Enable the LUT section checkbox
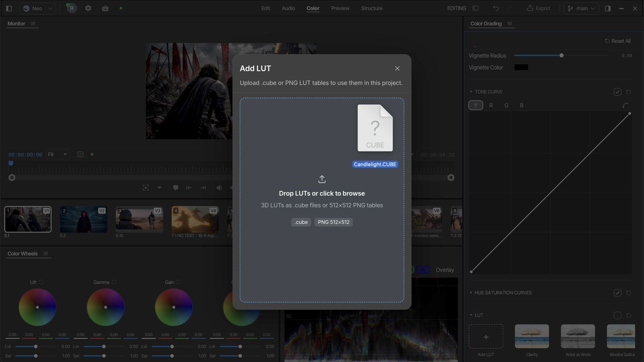Image resolution: width=644 pixels, height=362 pixels. point(618,315)
